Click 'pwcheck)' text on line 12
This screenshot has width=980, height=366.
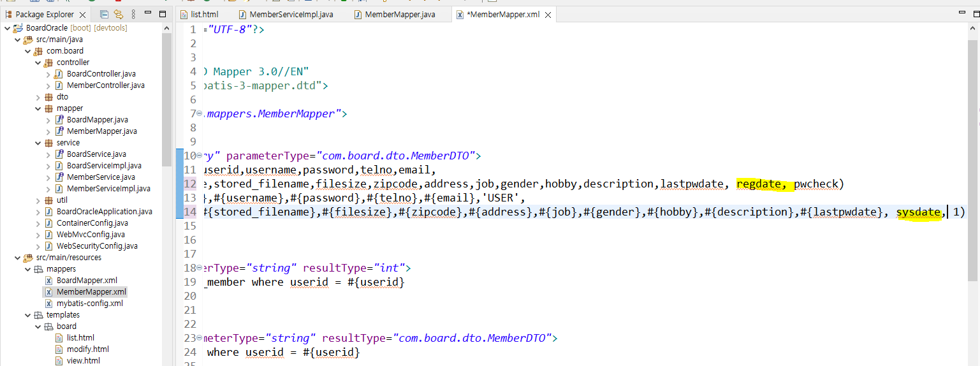coord(819,184)
